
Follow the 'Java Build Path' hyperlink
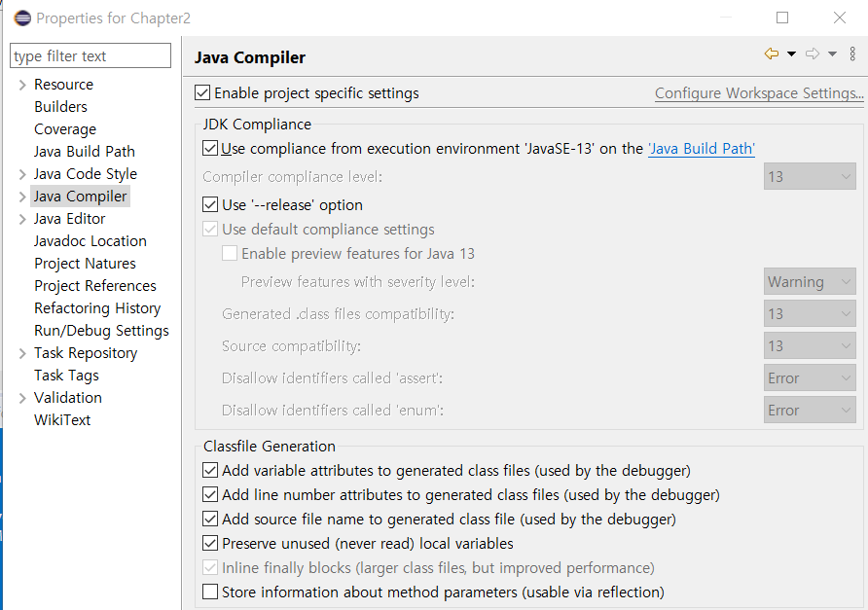[x=702, y=148]
